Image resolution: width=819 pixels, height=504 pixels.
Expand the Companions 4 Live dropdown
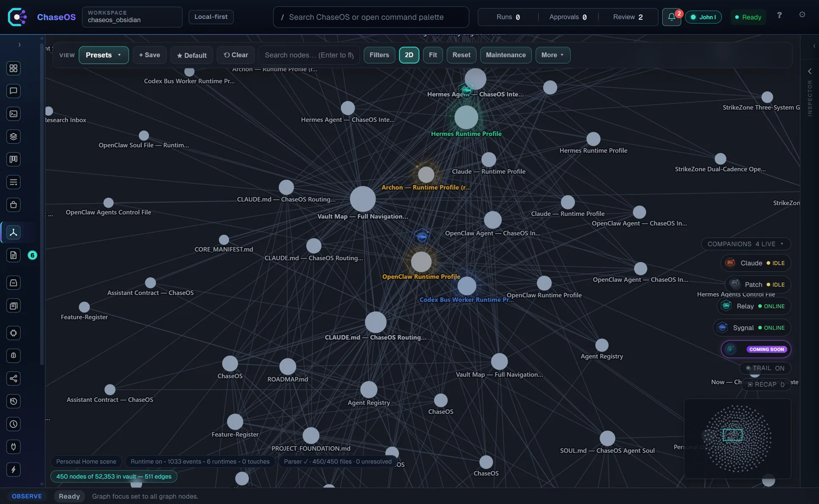[746, 244]
